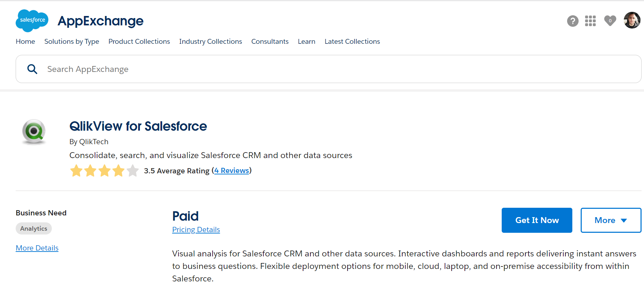Toggle the favorites counter badge
Screen dimensions: 644x304
pyautogui.click(x=610, y=21)
